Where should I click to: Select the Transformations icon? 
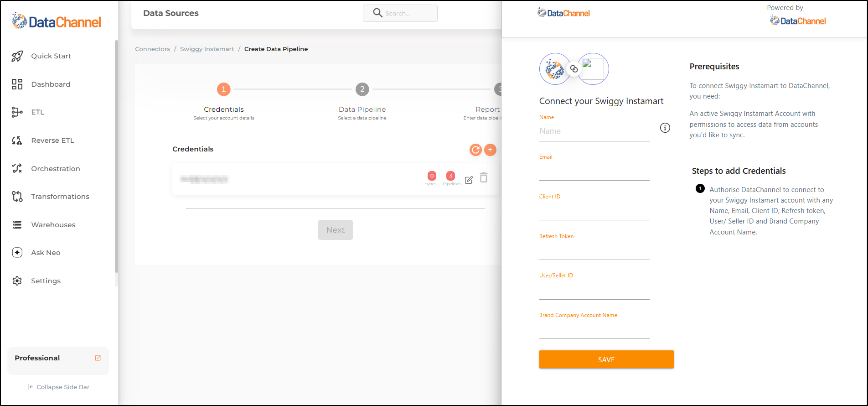point(17,197)
